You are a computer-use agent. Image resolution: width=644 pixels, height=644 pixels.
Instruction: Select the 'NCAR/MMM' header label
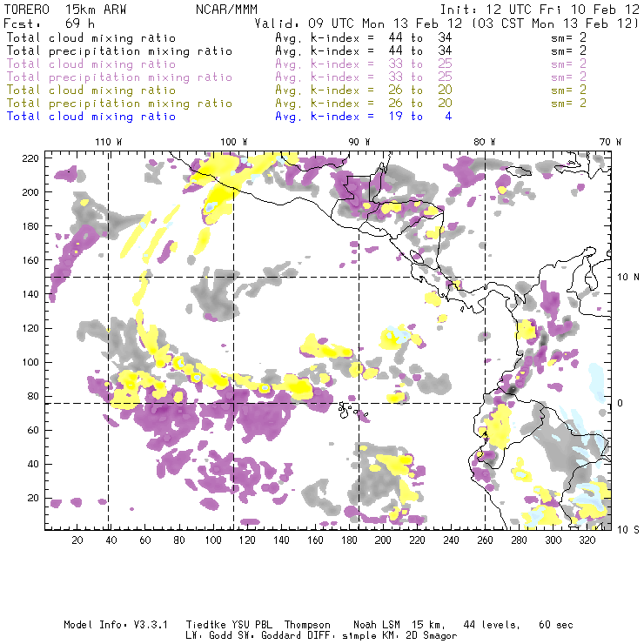pos(226,10)
